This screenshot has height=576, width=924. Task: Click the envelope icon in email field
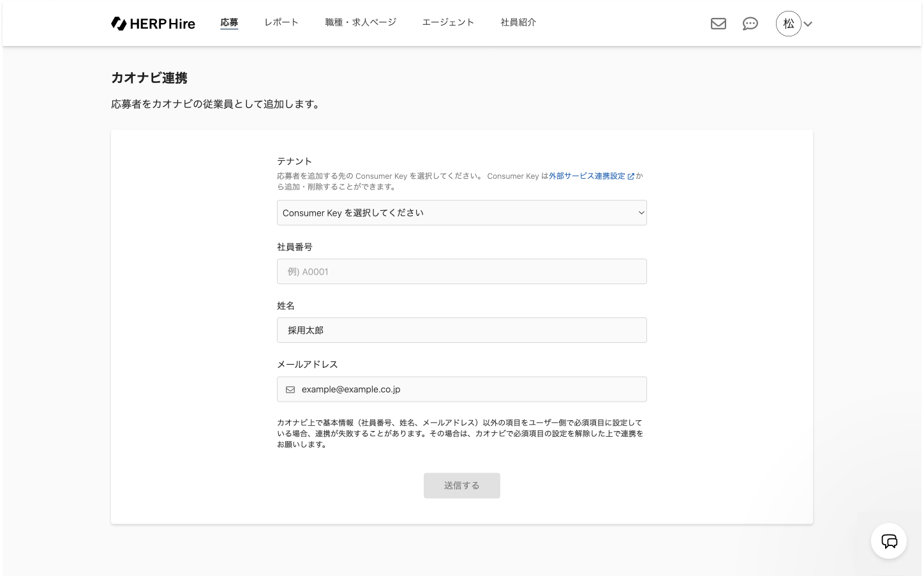[x=290, y=390]
